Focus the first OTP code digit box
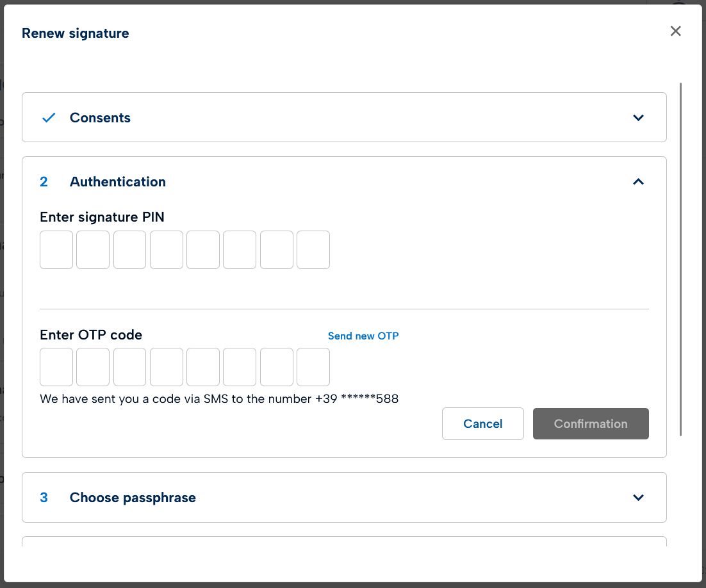This screenshot has width=706, height=588. pos(56,367)
